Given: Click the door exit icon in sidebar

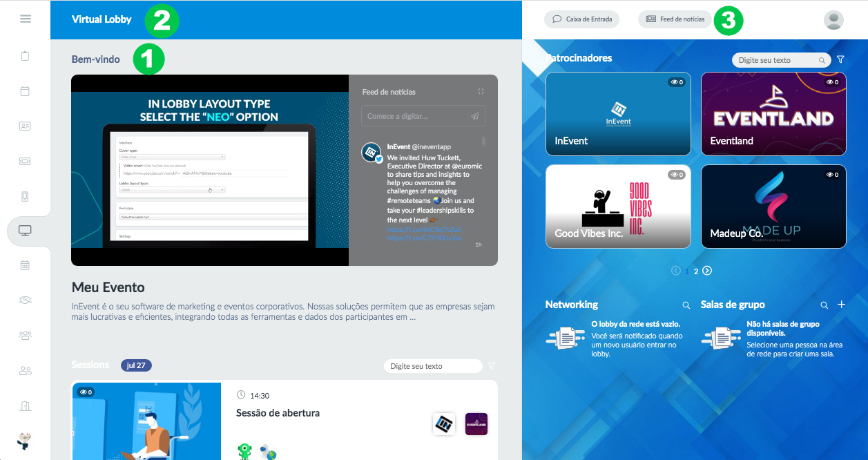Looking at the screenshot, I should coord(26,405).
